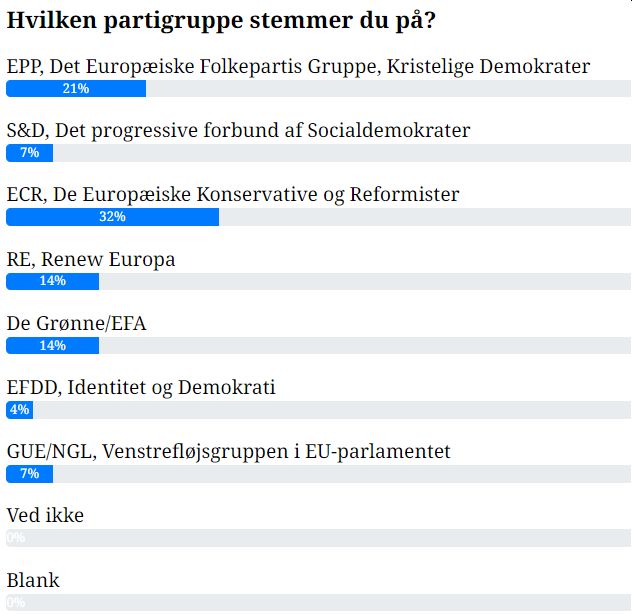Click the 14% bar under De Grønne/EFA
632x615 pixels.
[52, 345]
